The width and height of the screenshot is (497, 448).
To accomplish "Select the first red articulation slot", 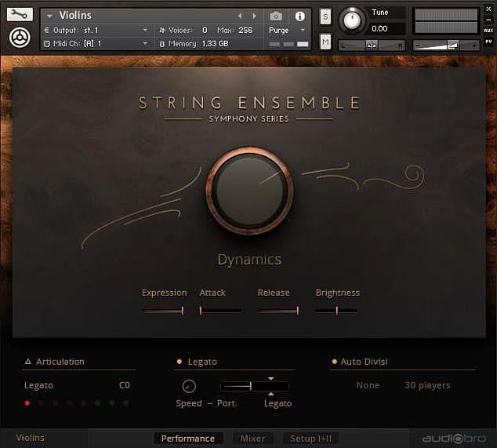I will (27, 403).
